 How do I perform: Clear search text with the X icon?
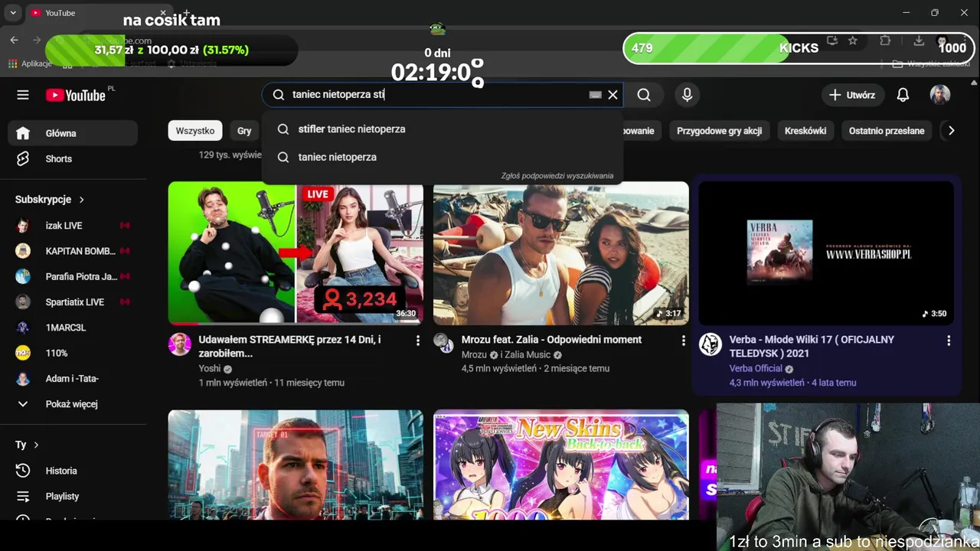pos(612,95)
